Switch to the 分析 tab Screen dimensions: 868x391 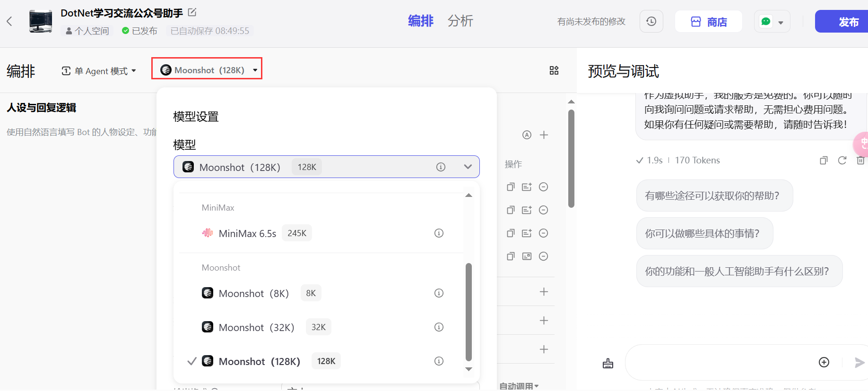(460, 21)
